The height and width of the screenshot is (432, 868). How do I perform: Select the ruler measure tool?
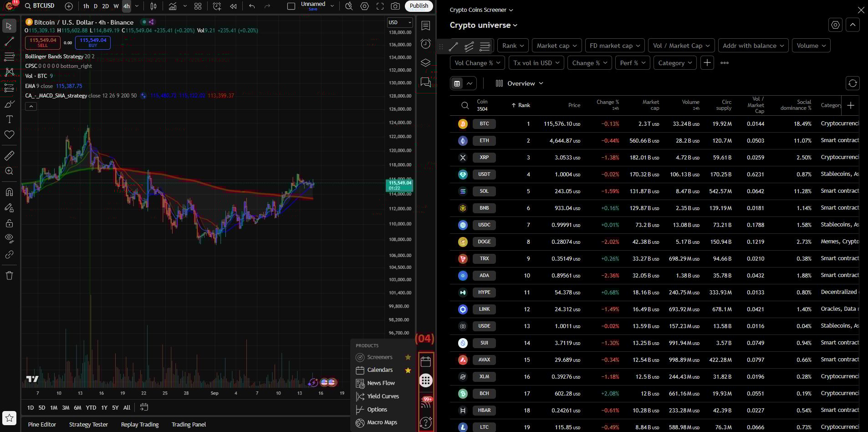click(9, 156)
